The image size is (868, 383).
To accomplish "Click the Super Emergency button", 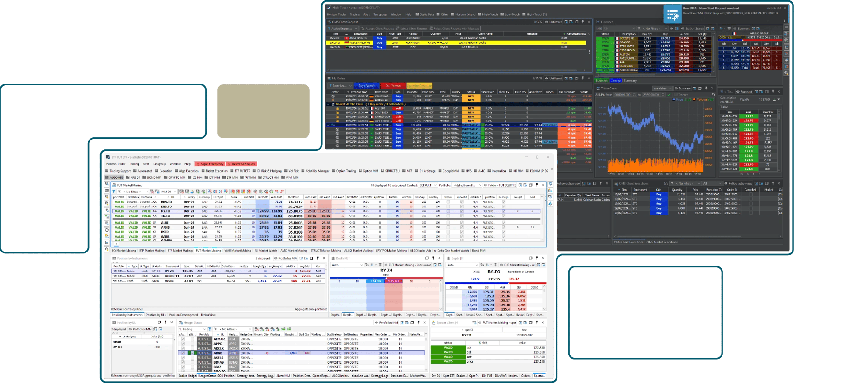I will click(209, 164).
